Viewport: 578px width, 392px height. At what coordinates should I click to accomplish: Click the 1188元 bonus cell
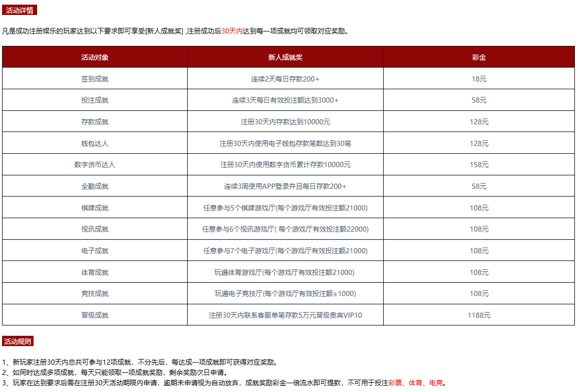pyautogui.click(x=479, y=315)
